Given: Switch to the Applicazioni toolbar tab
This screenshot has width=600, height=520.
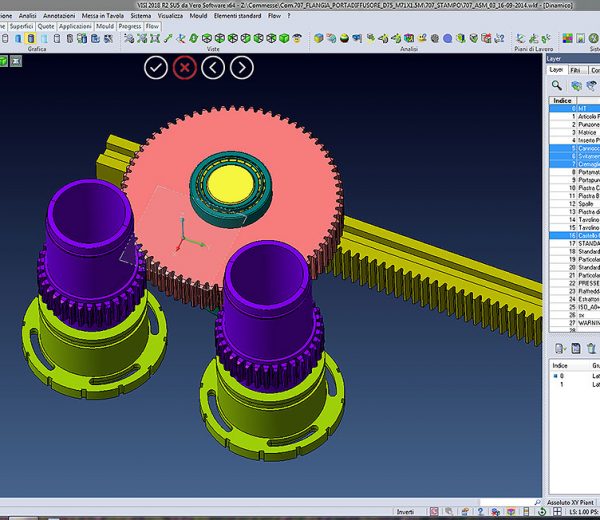Looking at the screenshot, I should pos(75,26).
